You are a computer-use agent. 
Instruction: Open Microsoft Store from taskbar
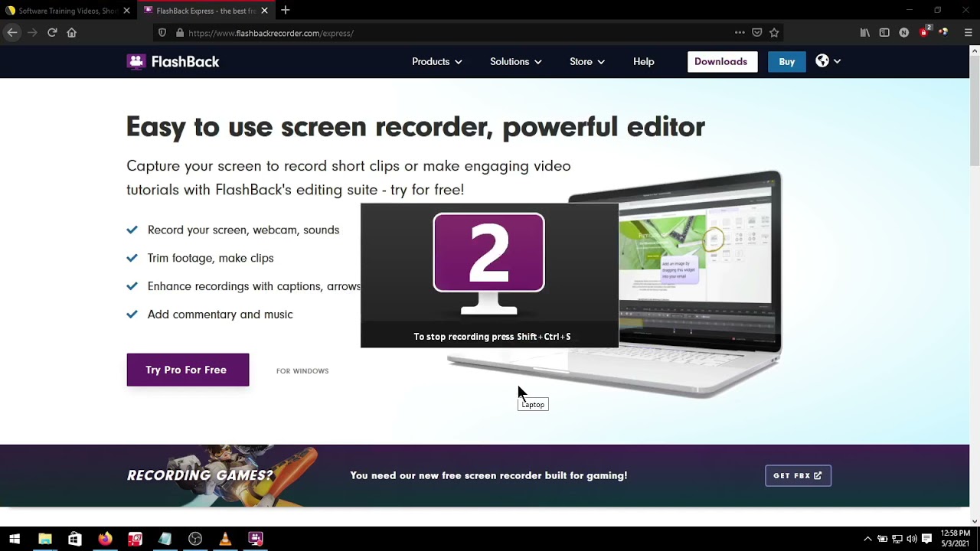[x=74, y=539]
